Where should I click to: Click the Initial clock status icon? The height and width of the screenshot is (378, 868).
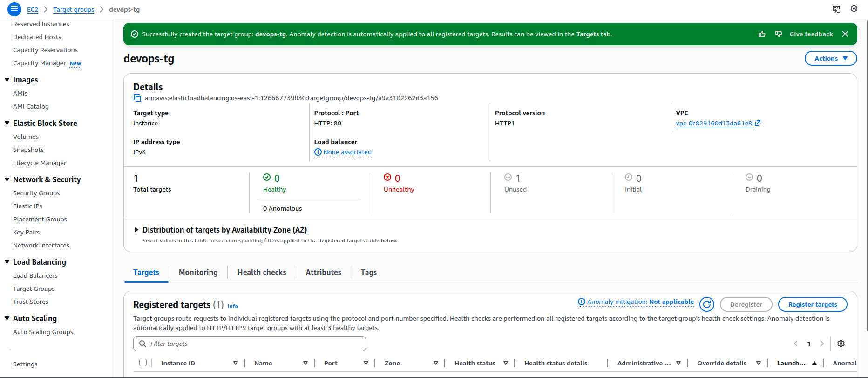pyautogui.click(x=629, y=177)
